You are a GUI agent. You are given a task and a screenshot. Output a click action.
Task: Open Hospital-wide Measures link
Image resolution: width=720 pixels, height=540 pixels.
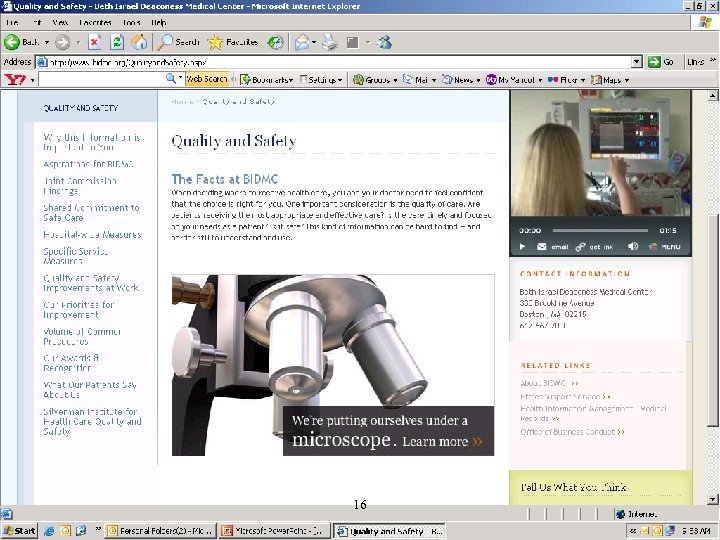coord(92,235)
